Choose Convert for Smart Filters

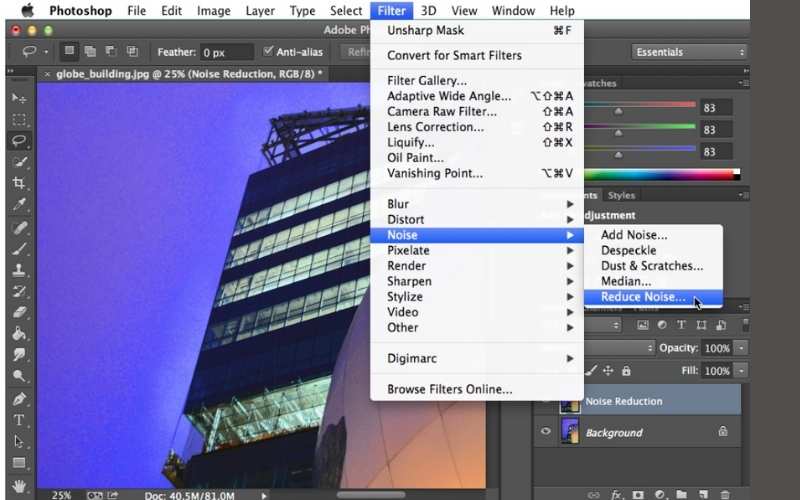[x=477, y=55]
